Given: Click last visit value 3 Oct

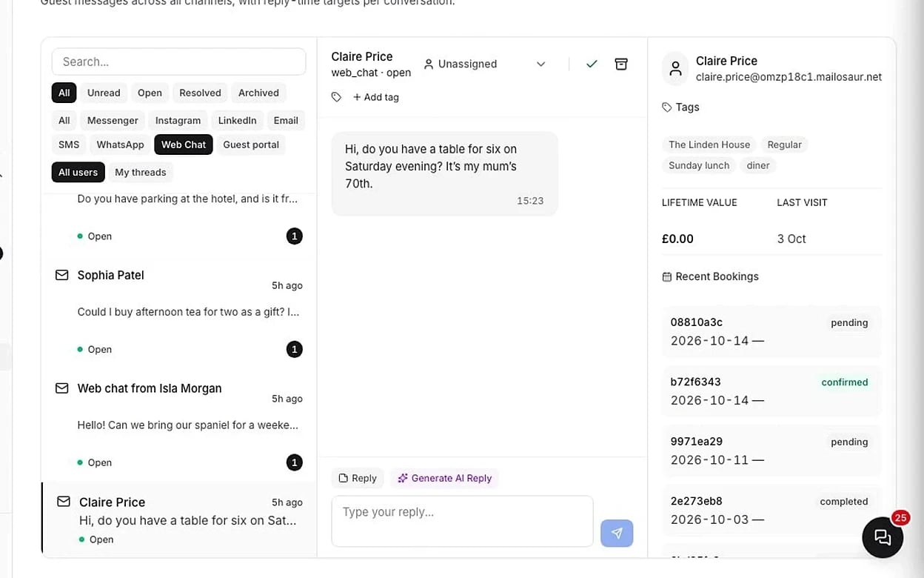Looking at the screenshot, I should pos(791,239).
